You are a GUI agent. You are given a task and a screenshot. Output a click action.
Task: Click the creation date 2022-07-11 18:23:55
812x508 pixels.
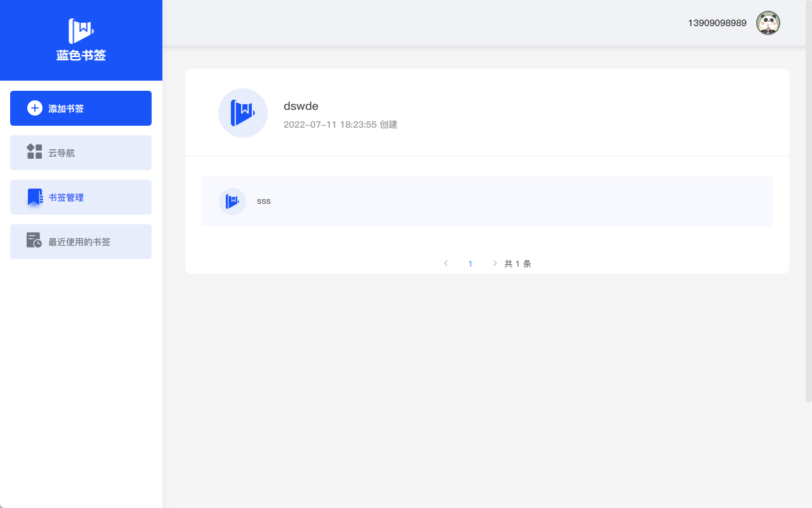point(331,124)
